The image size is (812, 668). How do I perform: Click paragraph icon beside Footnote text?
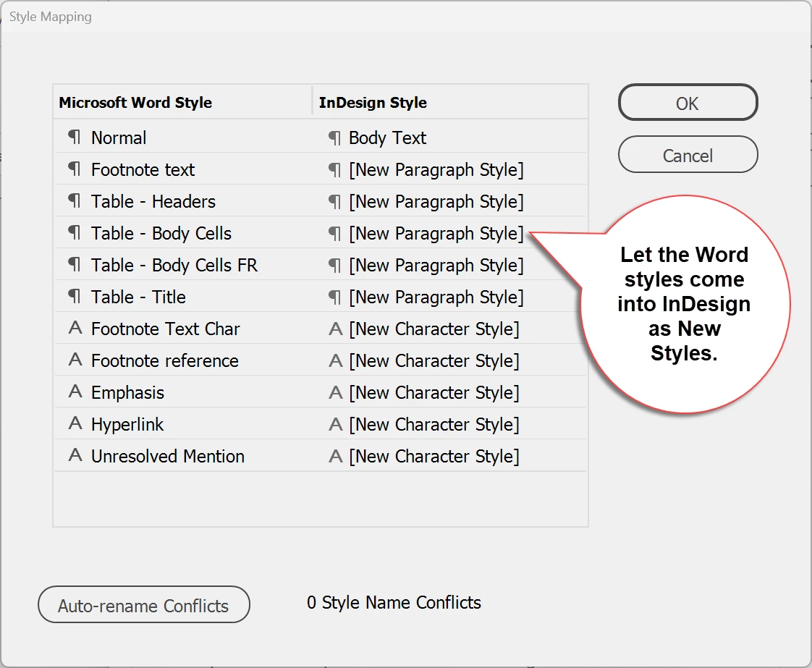[x=75, y=169]
